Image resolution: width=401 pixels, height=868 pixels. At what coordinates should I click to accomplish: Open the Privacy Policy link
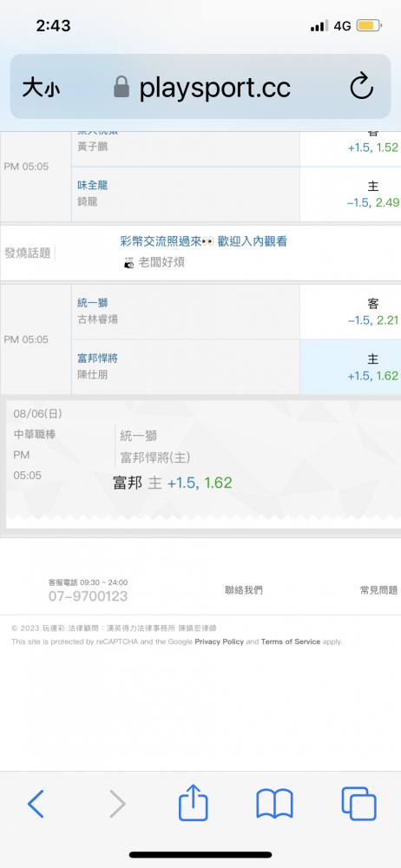(x=220, y=641)
